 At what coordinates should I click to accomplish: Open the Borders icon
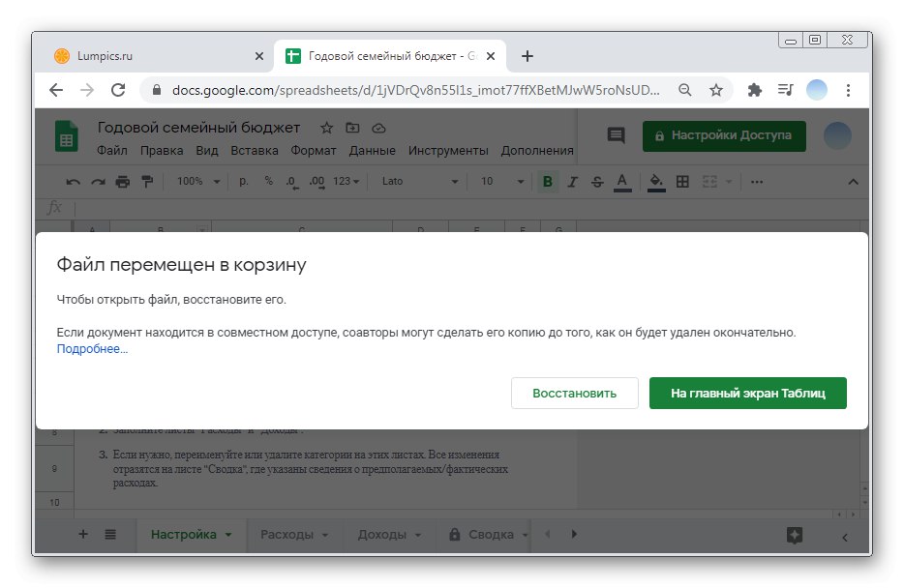coord(682,181)
